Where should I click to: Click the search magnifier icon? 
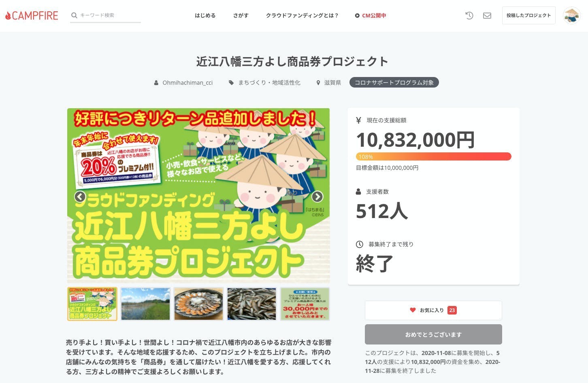click(74, 15)
